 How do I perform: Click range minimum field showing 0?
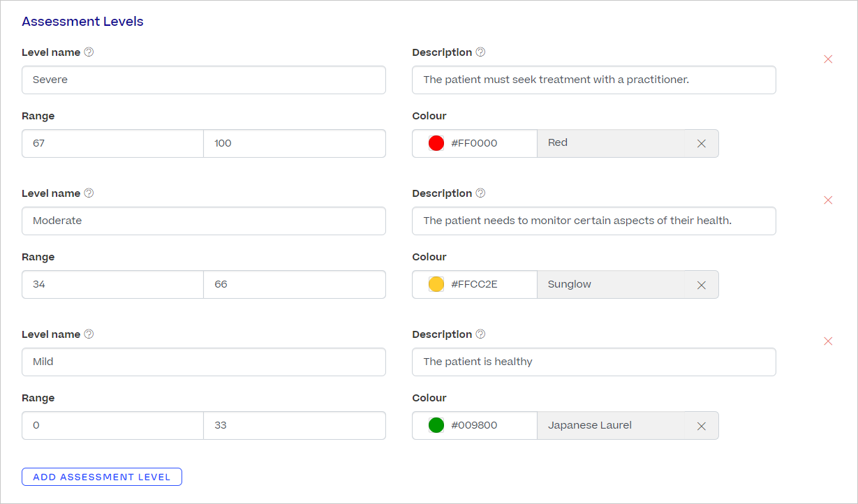pos(112,425)
